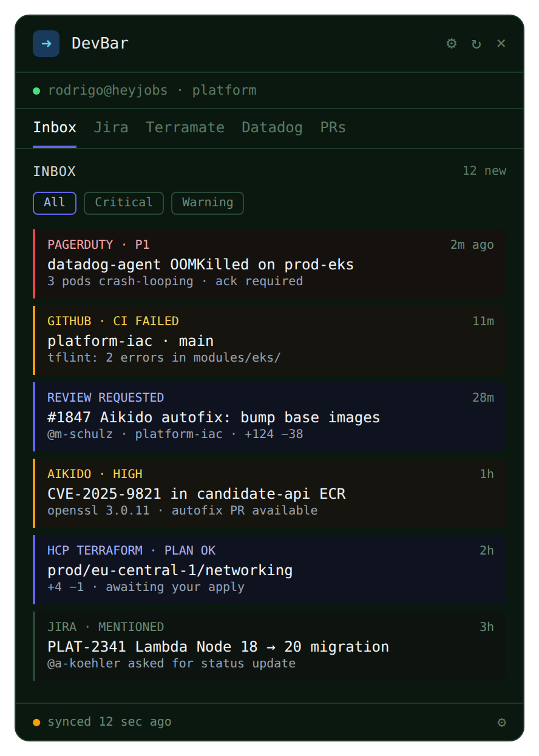This screenshot has height=756, width=539.
Task: Open the footer gear settings icon
Action: tap(502, 722)
